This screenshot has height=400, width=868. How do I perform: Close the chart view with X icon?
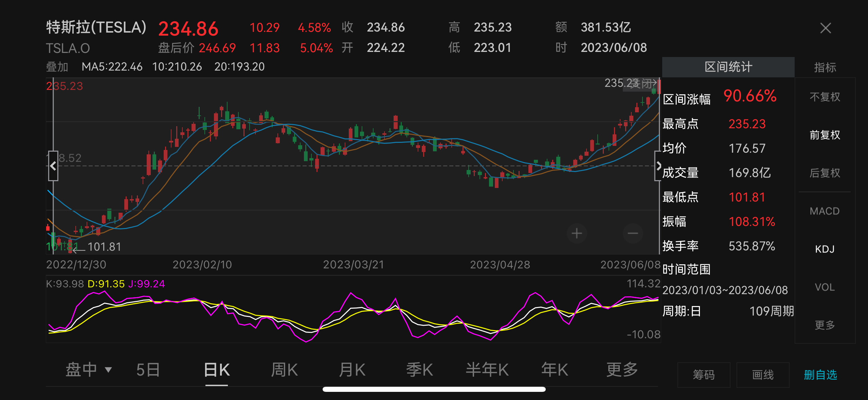point(826,28)
